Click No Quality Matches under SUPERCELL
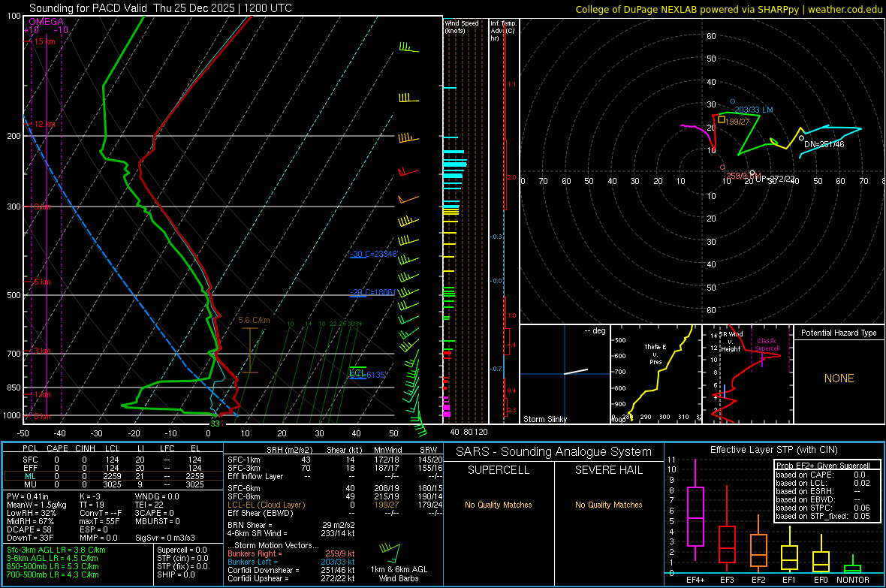Image resolution: width=886 pixels, height=588 pixels. coord(499,505)
